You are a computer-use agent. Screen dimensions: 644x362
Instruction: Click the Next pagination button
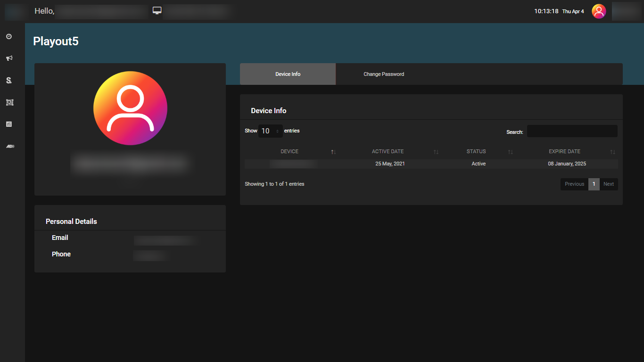(x=609, y=184)
